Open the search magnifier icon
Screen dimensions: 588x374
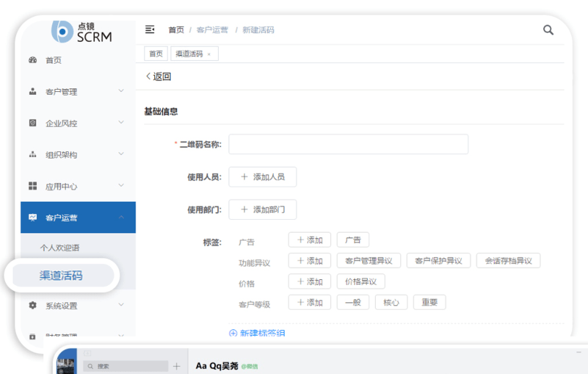coord(548,30)
